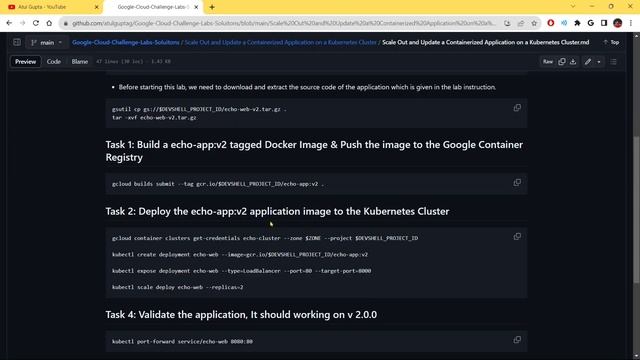640x360 pixels.
Task: Bookmark this page with star icon
Action: (534, 23)
